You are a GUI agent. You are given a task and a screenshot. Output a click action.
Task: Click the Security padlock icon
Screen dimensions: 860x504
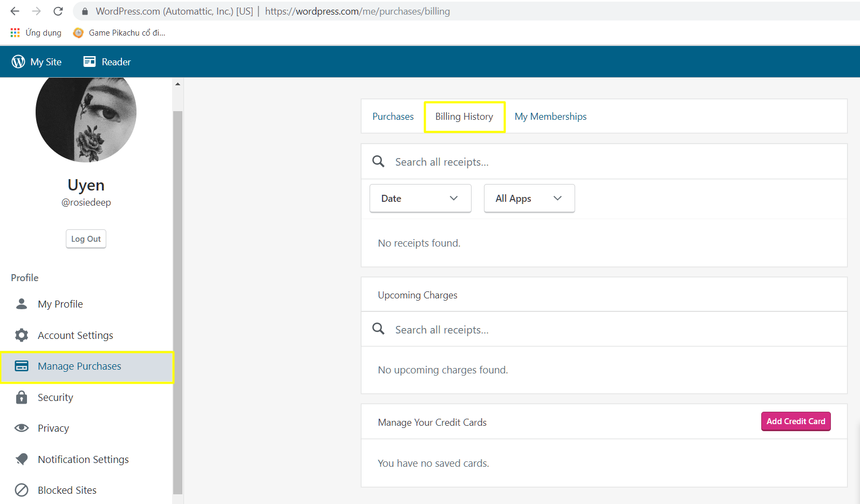(x=22, y=397)
